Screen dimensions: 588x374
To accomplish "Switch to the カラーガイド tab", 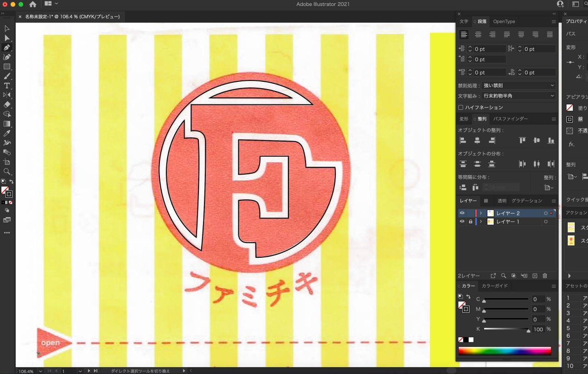I will pos(494,286).
